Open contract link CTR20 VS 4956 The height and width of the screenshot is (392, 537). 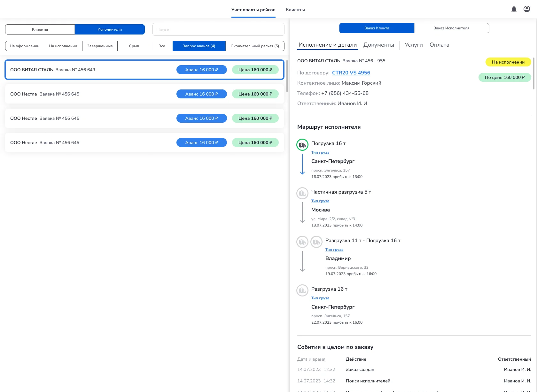[x=351, y=73]
